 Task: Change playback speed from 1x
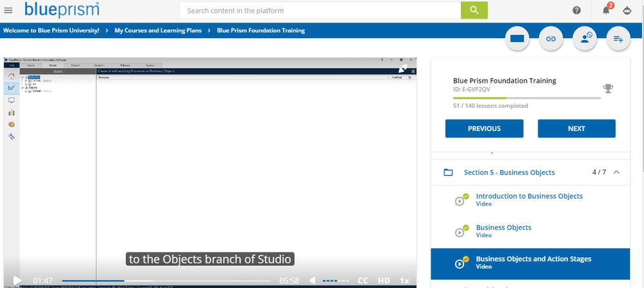point(405,281)
